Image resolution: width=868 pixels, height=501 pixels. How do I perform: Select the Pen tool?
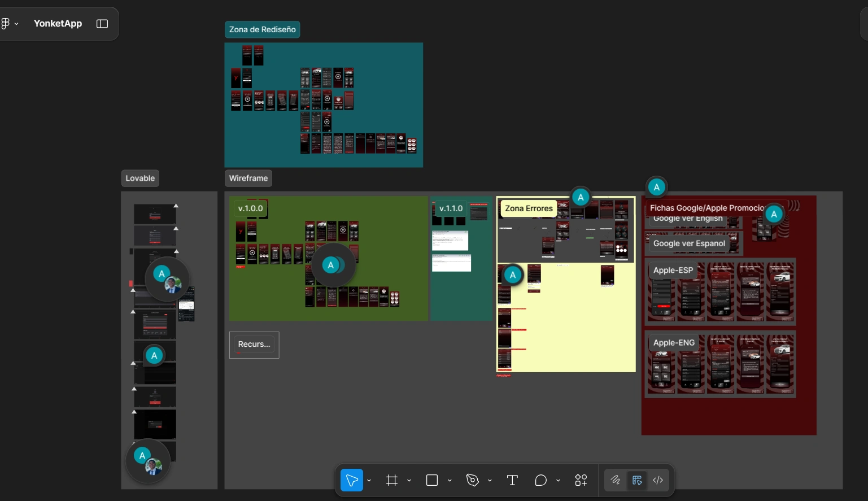click(473, 480)
